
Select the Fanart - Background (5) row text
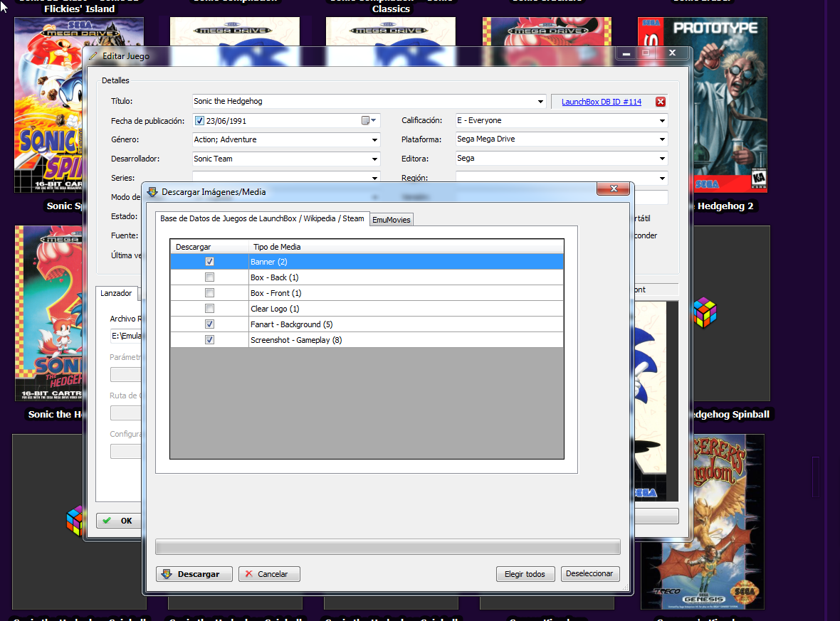pos(291,324)
